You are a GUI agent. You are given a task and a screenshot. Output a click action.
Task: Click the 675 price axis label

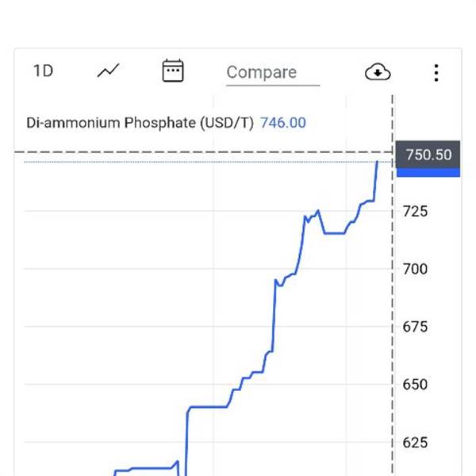pyautogui.click(x=415, y=327)
